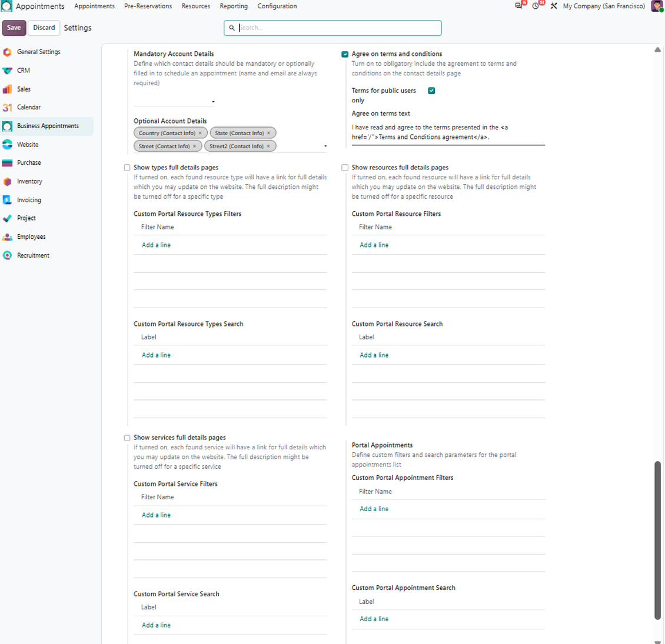Click the Website sidebar icon
This screenshot has width=665, height=644.
(x=7, y=145)
